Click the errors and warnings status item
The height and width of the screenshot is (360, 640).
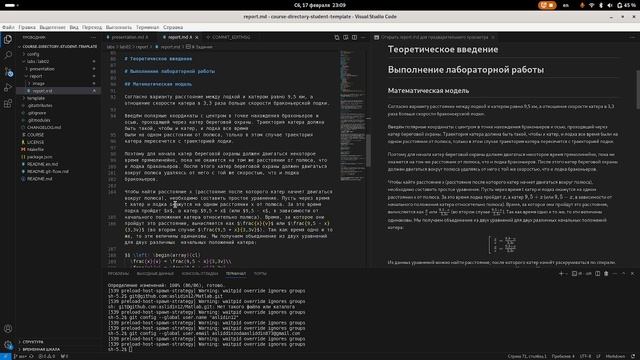(47, 356)
